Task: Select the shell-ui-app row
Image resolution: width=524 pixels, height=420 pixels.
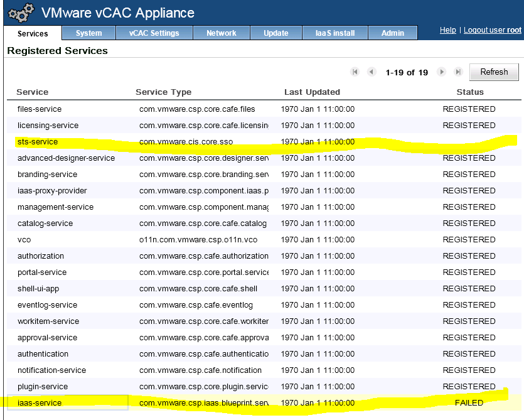Action: (x=264, y=289)
